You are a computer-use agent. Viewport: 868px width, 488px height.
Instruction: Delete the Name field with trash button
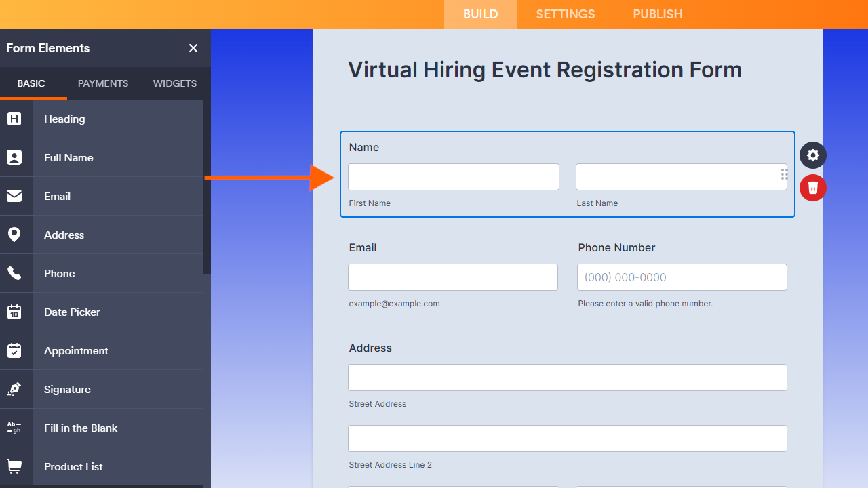coord(812,188)
